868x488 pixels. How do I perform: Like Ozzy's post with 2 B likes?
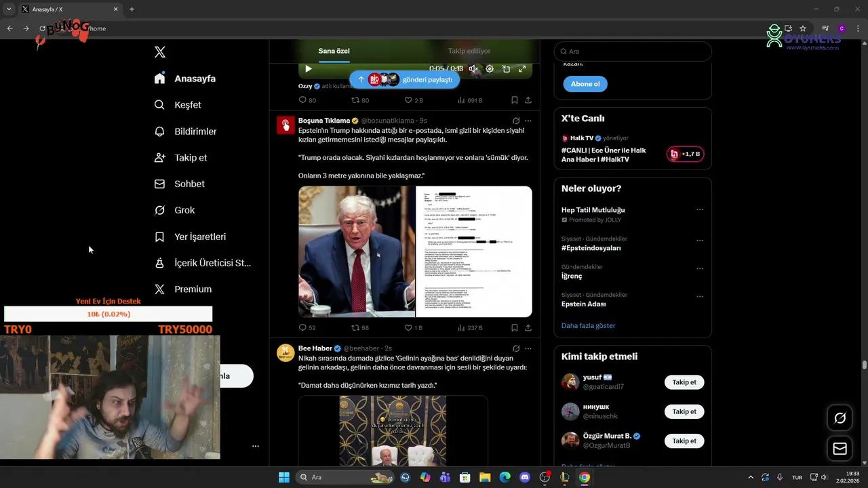pos(414,100)
